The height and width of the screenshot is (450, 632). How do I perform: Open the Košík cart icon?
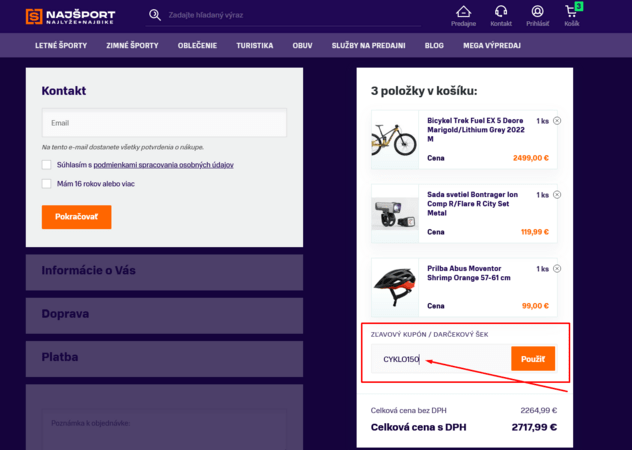click(x=572, y=12)
